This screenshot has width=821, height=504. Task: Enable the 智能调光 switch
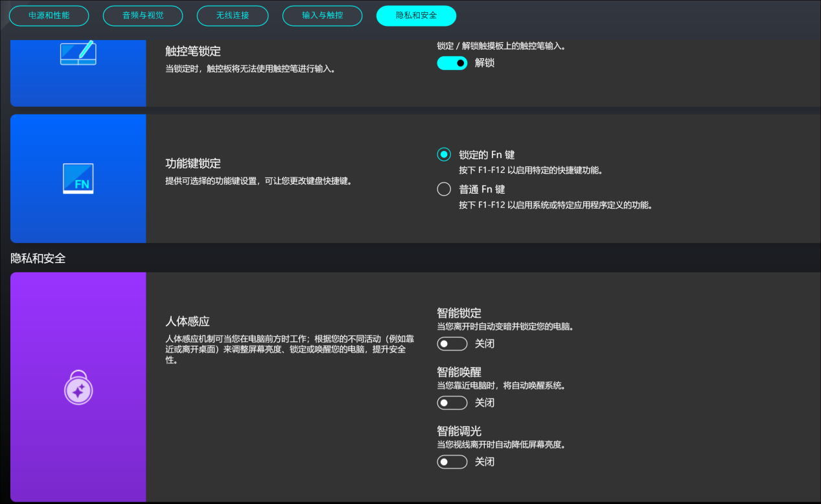[x=452, y=461]
